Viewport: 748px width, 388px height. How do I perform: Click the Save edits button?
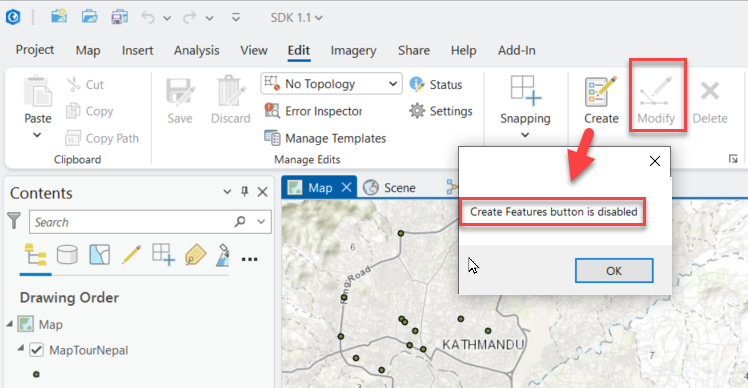click(x=180, y=100)
